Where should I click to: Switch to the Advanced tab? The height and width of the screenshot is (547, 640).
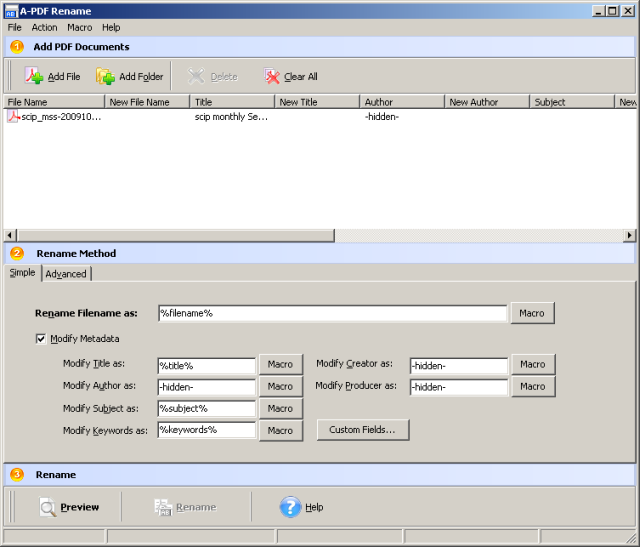click(x=66, y=274)
